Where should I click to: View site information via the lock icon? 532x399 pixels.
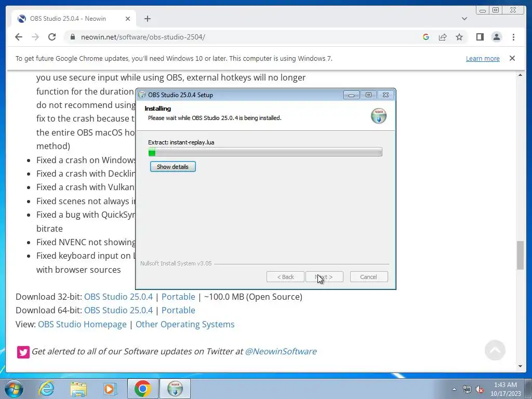[x=72, y=37]
